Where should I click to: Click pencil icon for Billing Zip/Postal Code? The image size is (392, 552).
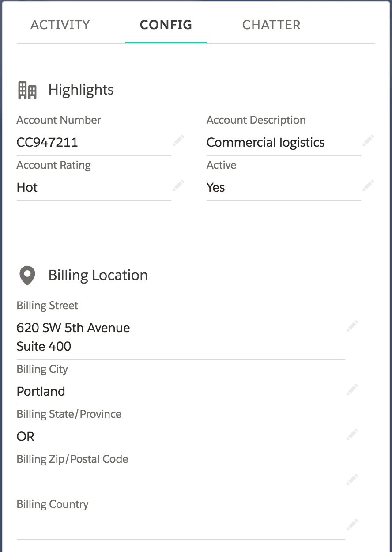click(352, 480)
